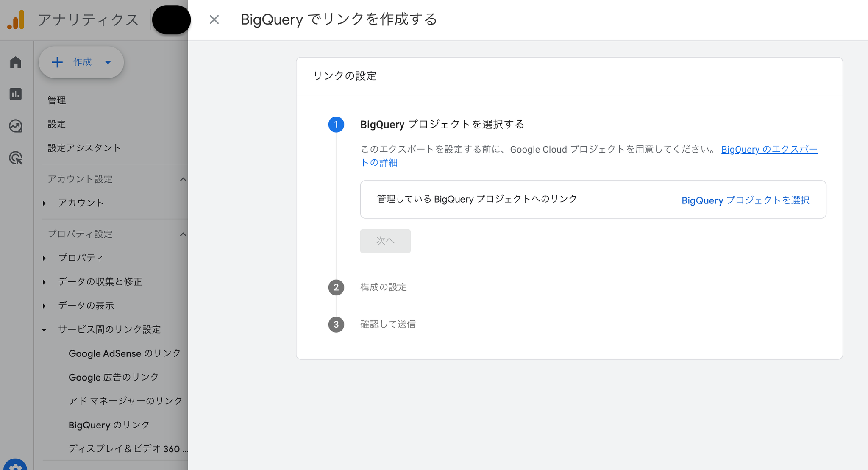
Task: Click BigQuery プロジェクトを選択 link
Action: click(x=745, y=200)
